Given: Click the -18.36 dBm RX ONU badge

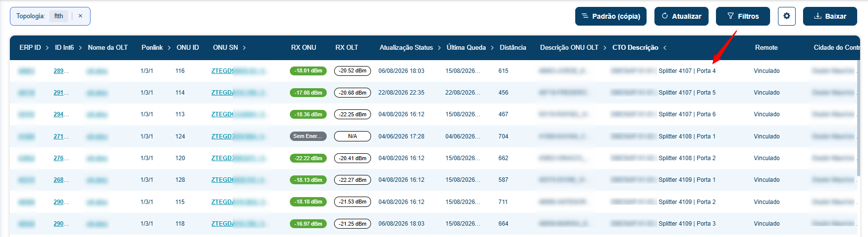Looking at the screenshot, I should (308, 114).
